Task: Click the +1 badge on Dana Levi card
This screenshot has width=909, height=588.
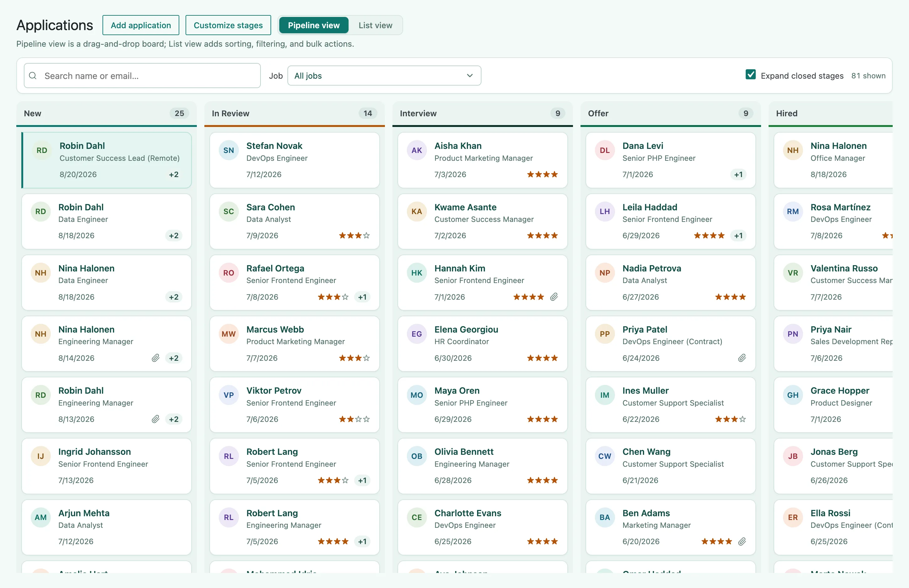Action: click(x=738, y=175)
